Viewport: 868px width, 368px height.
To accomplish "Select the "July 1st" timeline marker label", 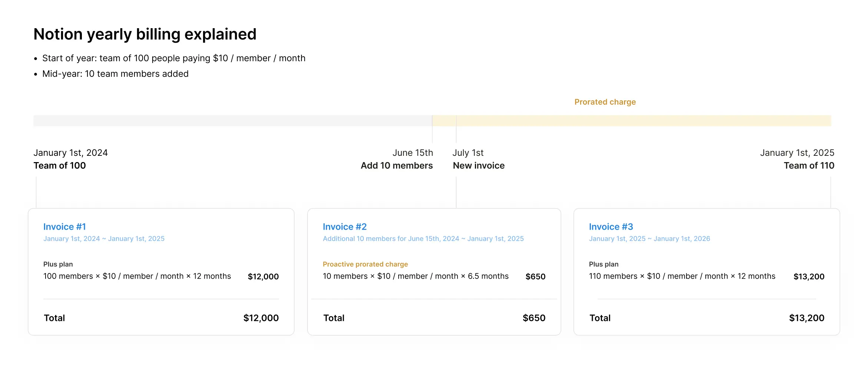I will point(468,153).
